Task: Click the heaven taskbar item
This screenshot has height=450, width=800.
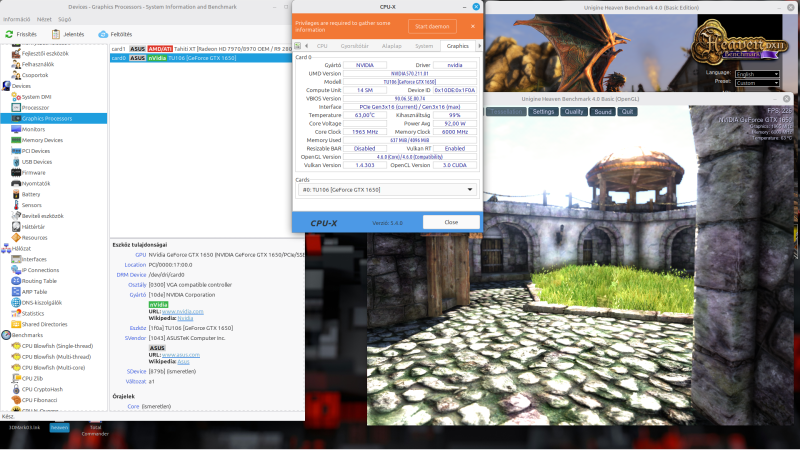Action: click(59, 428)
